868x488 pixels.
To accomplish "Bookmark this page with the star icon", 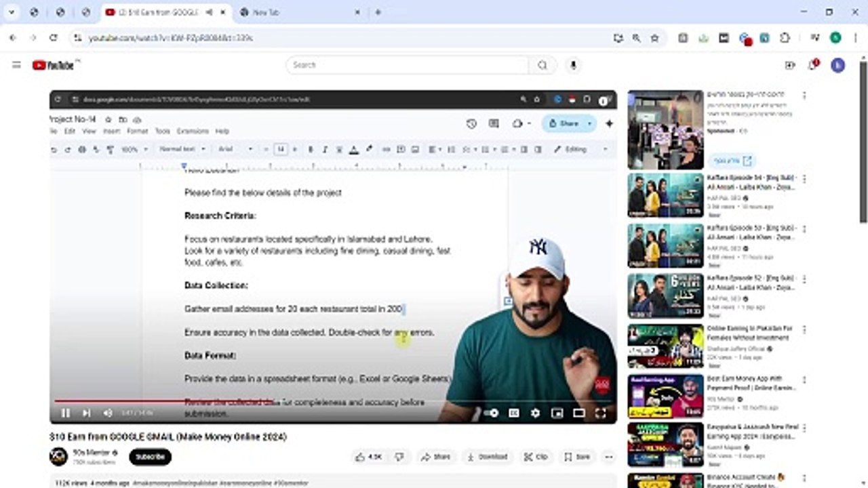I will click(654, 38).
